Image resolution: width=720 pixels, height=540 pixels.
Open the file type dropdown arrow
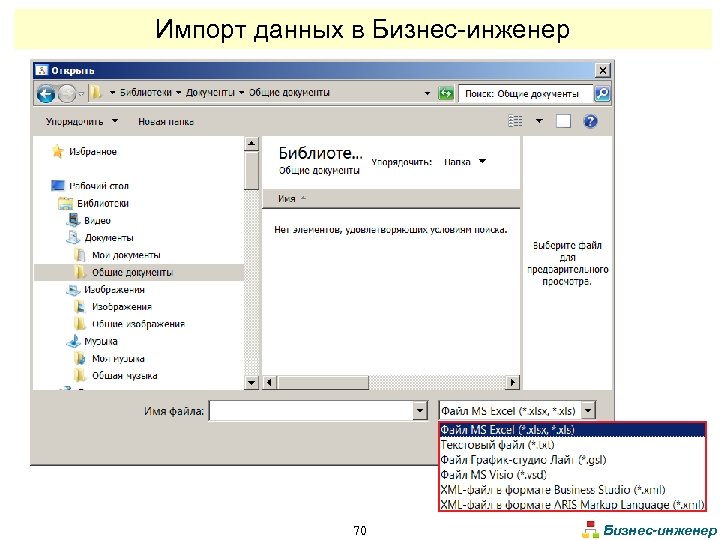click(x=588, y=410)
